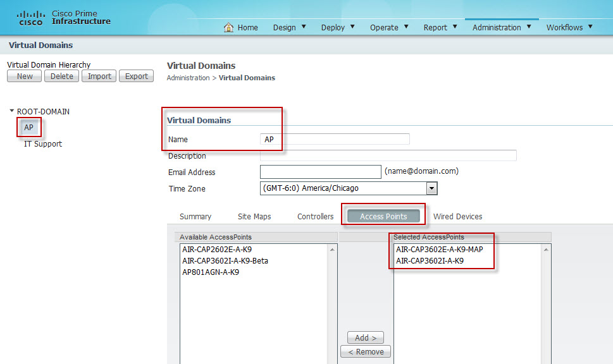Select the AP virtual domain
The image size is (613, 364).
click(x=28, y=127)
